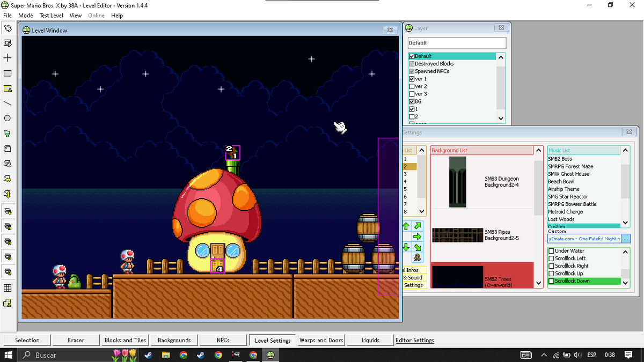
Task: Select SMB3 Pipes background thumbnail
Action: point(457,235)
